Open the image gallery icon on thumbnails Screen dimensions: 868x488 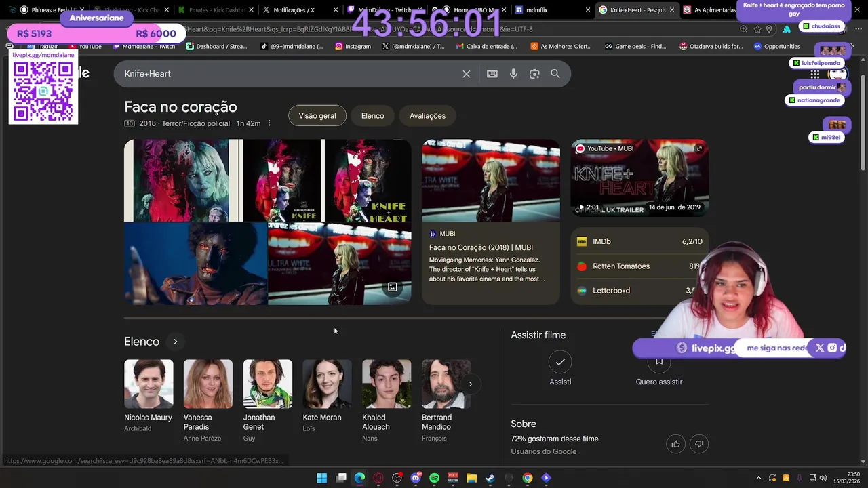pyautogui.click(x=392, y=287)
